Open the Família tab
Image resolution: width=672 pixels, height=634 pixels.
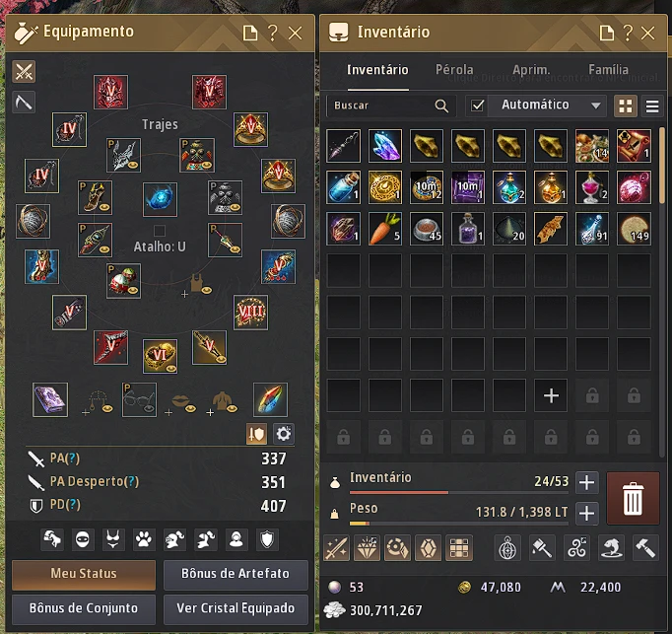point(608,69)
